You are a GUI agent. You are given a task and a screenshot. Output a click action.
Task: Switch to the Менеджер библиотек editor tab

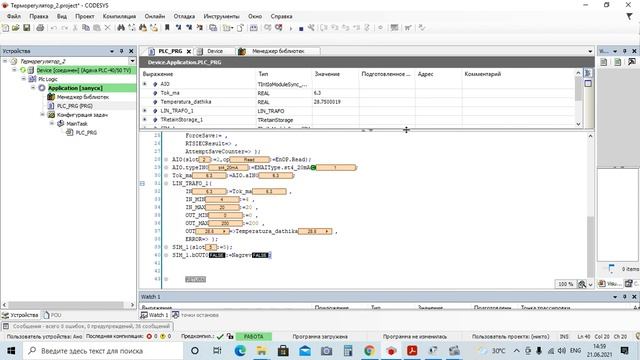coord(278,51)
